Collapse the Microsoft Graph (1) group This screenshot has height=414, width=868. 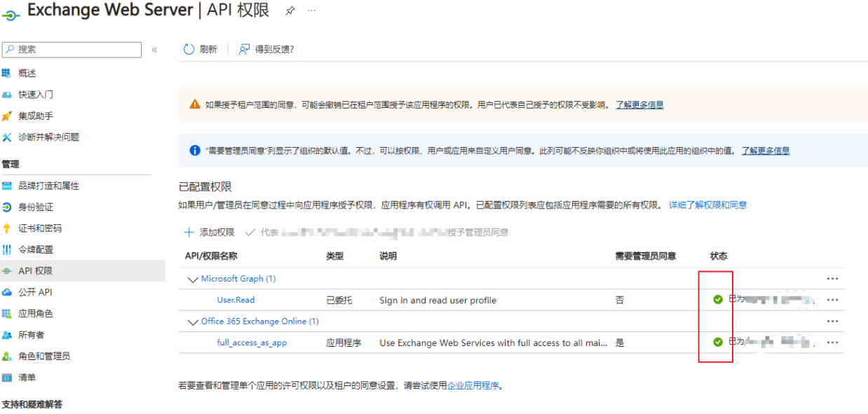pos(193,279)
